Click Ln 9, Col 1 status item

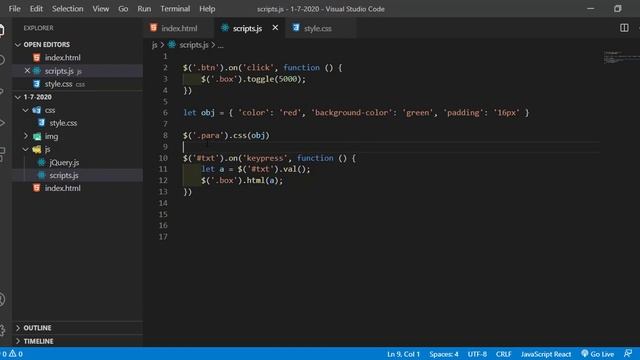[x=403, y=354]
